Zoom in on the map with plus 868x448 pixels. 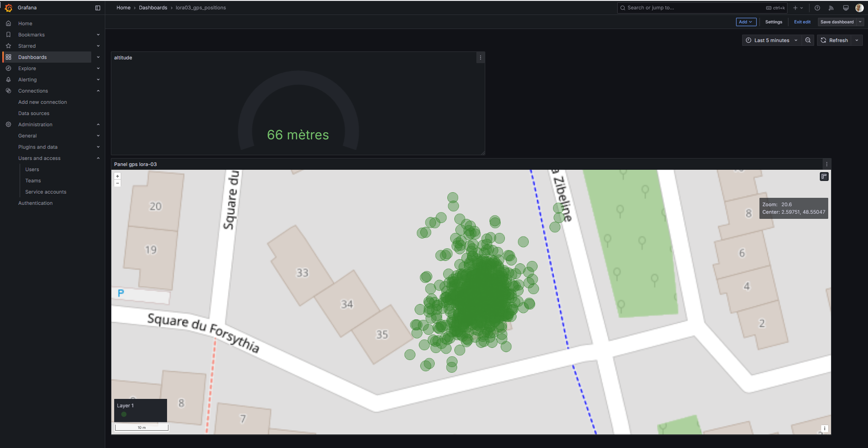coord(117,176)
